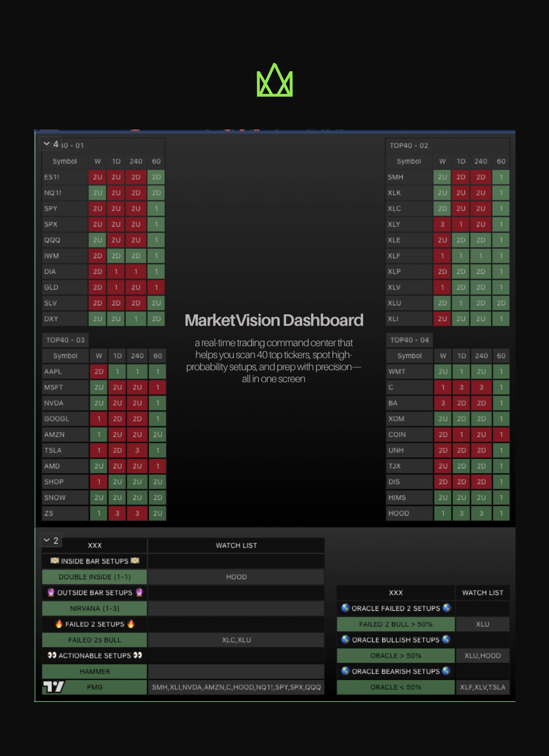
Task: Click the SNOW symbol cell
Action: tap(65, 497)
